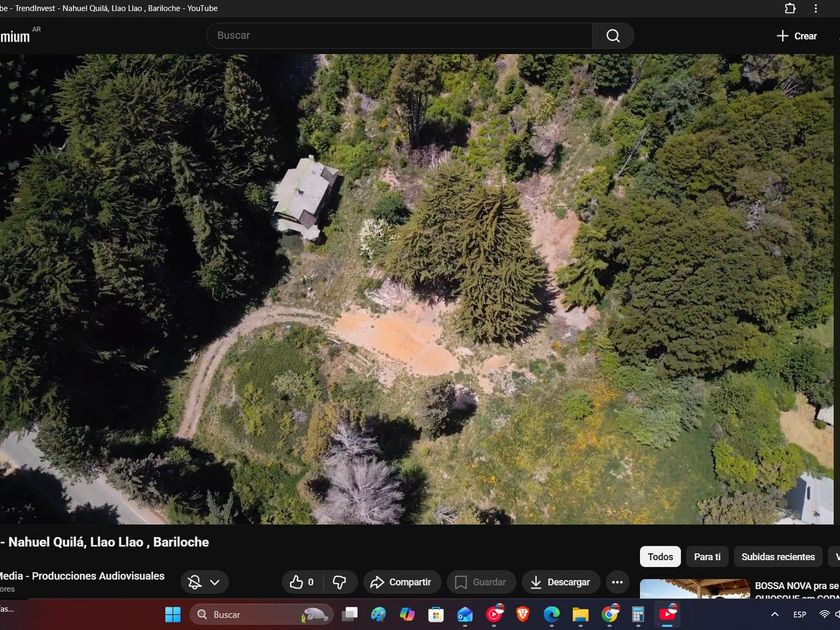Click the Windows Start button

[x=172, y=614]
